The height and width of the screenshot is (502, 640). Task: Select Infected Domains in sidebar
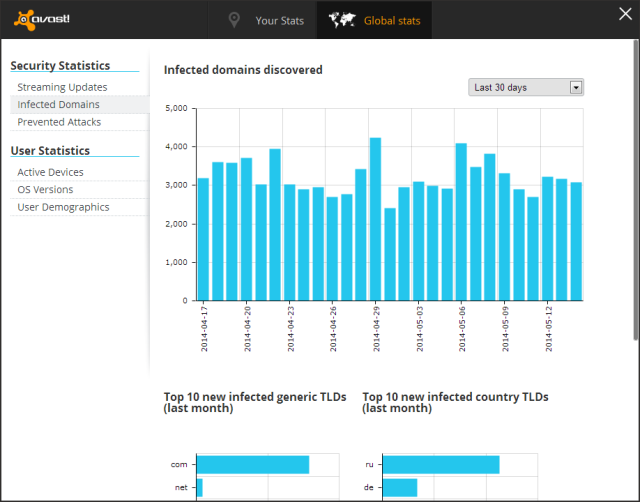point(58,104)
